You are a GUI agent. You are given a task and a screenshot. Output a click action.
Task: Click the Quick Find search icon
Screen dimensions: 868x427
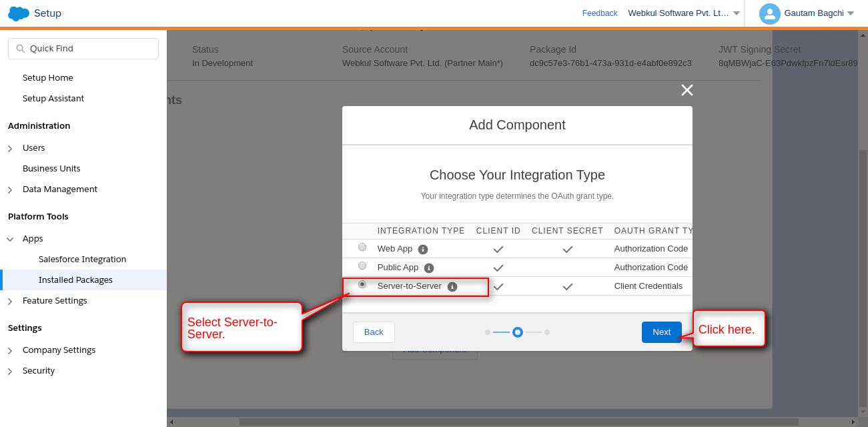(x=20, y=49)
